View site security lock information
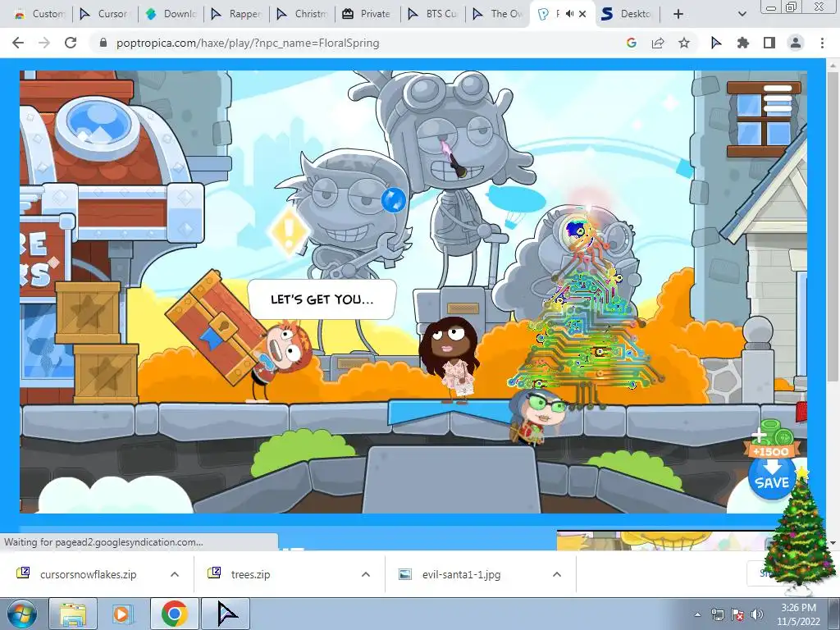This screenshot has width=840, height=630. [103, 43]
